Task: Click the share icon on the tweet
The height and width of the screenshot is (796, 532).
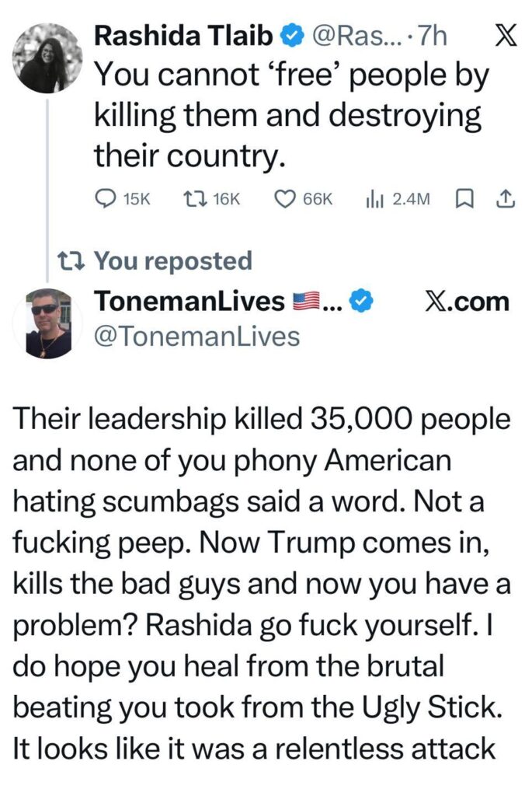Action: (x=505, y=199)
